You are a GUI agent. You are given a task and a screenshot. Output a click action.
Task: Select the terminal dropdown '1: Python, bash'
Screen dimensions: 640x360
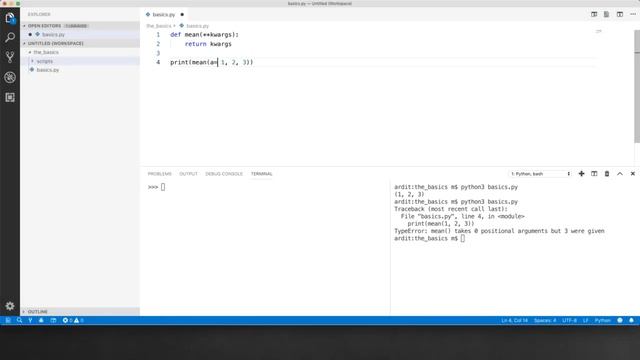(540, 174)
